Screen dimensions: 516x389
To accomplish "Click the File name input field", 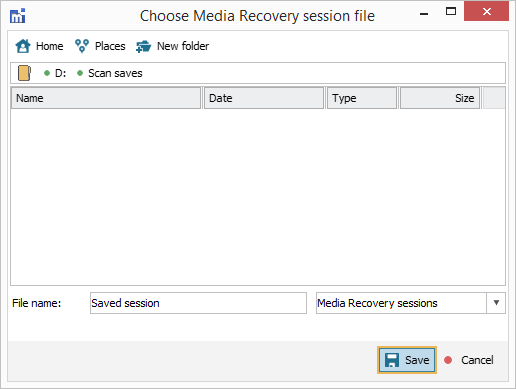I will [x=198, y=303].
